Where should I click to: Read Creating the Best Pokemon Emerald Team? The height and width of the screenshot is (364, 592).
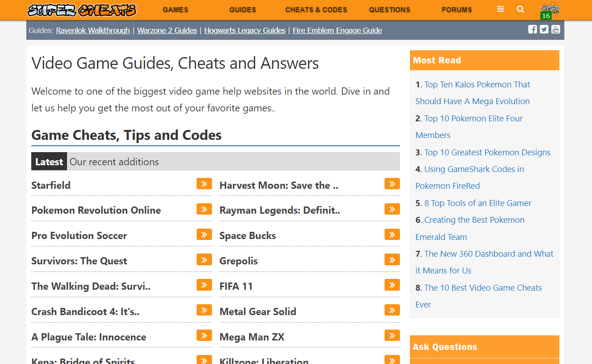[x=470, y=228]
